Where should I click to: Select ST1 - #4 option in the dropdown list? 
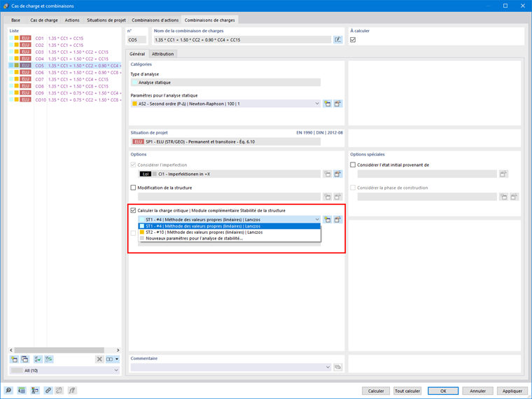click(230, 226)
